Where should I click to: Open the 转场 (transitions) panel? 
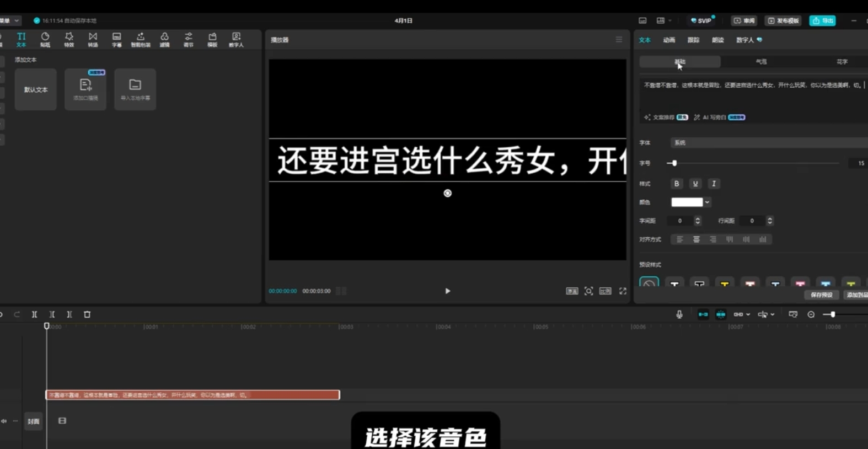[93, 39]
